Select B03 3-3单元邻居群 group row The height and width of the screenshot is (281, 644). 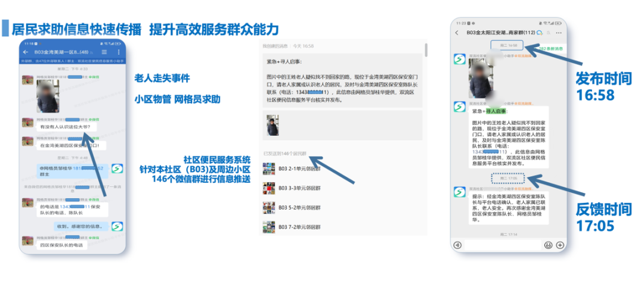[x=342, y=188]
